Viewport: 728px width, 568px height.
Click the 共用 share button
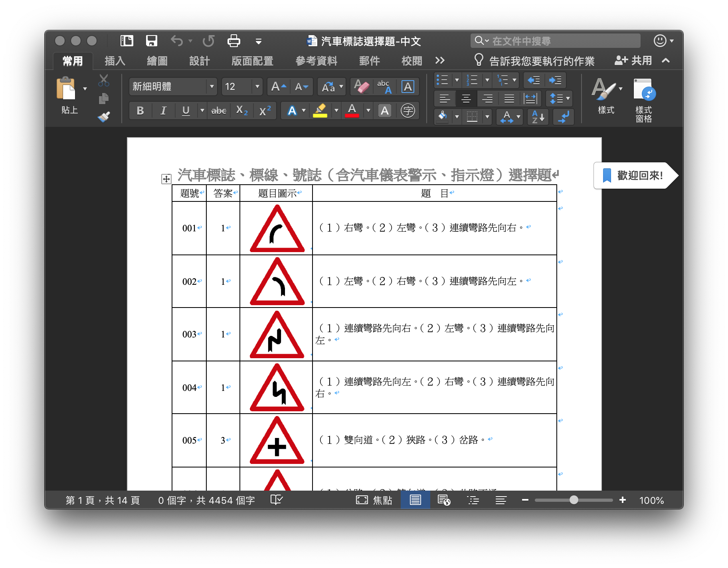[633, 61]
